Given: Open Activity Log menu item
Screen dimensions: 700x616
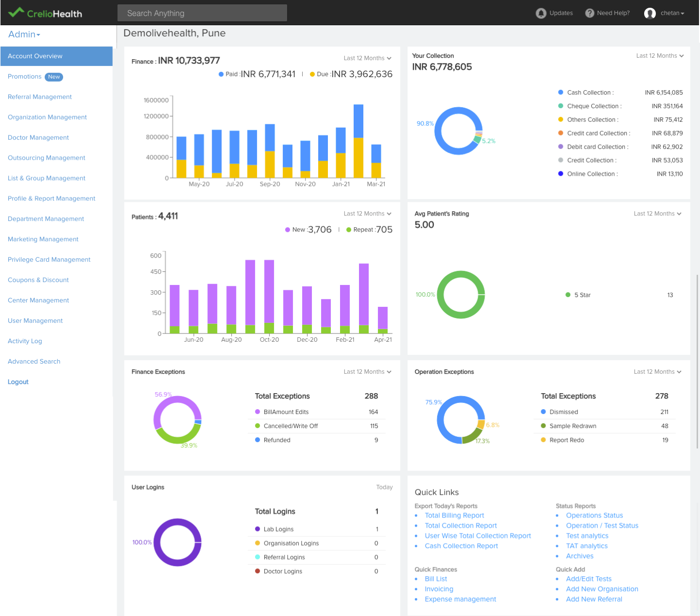Looking at the screenshot, I should tap(25, 341).
